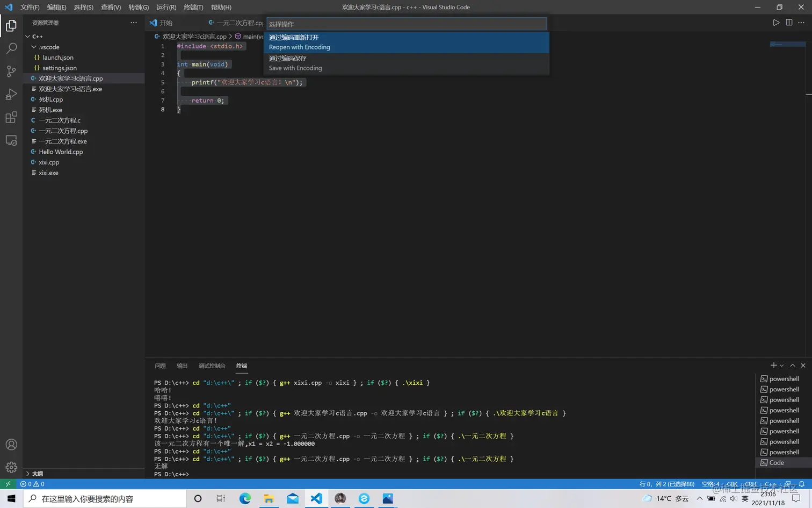Click GBK encoding in status bar
Image resolution: width=812 pixels, height=508 pixels.
point(732,484)
